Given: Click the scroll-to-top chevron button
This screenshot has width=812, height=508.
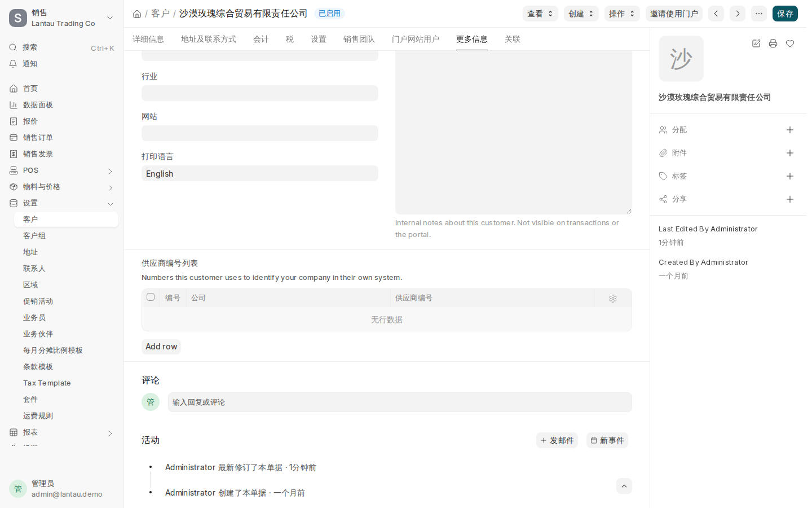Looking at the screenshot, I should tap(624, 486).
